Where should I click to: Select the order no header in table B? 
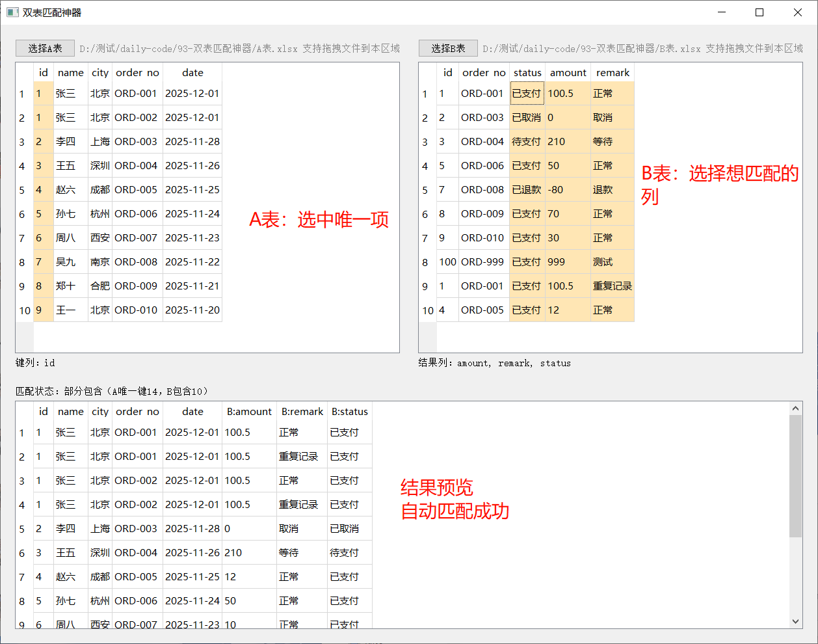pyautogui.click(x=484, y=73)
